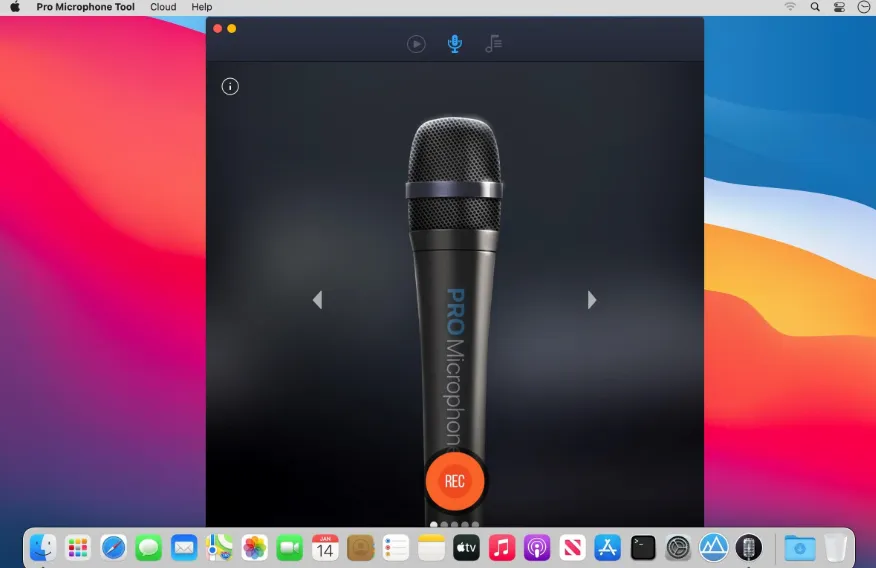The height and width of the screenshot is (568, 876).
Task: Open the Cloud menu
Action: (x=163, y=7)
